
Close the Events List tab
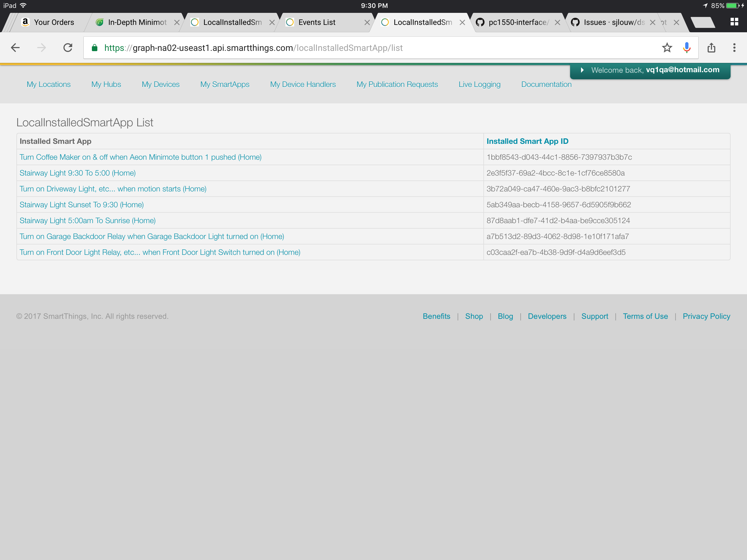367,22
